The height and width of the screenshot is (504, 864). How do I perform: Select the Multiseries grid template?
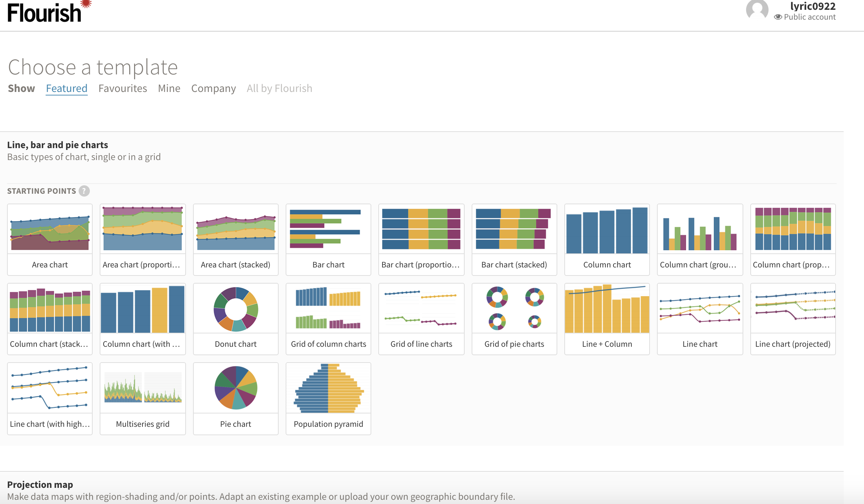point(143,399)
